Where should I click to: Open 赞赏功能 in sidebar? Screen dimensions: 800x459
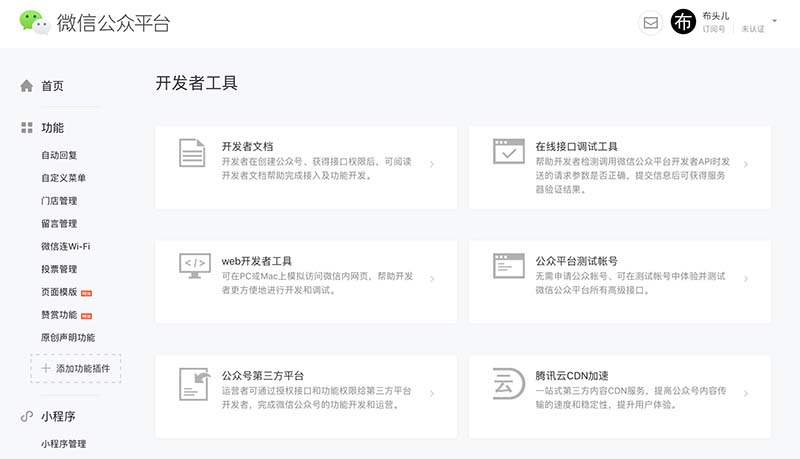point(59,315)
